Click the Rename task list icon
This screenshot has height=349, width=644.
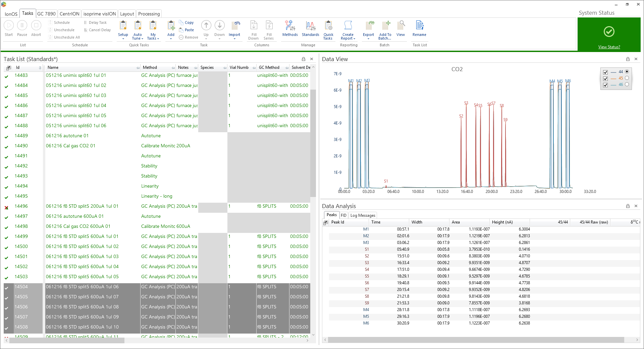click(x=419, y=29)
